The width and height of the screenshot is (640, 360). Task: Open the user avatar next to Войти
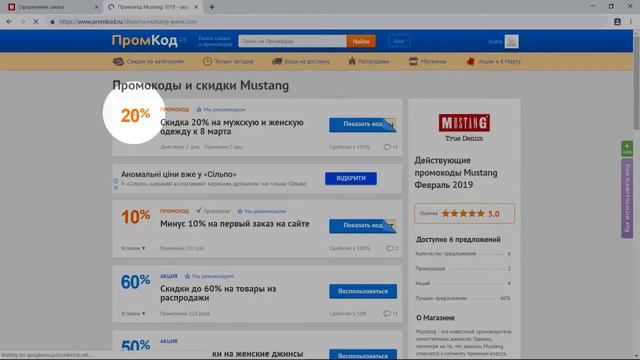pyautogui.click(x=511, y=41)
